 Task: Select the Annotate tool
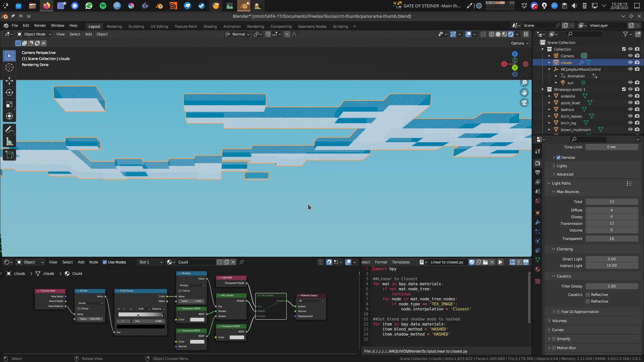(9, 129)
